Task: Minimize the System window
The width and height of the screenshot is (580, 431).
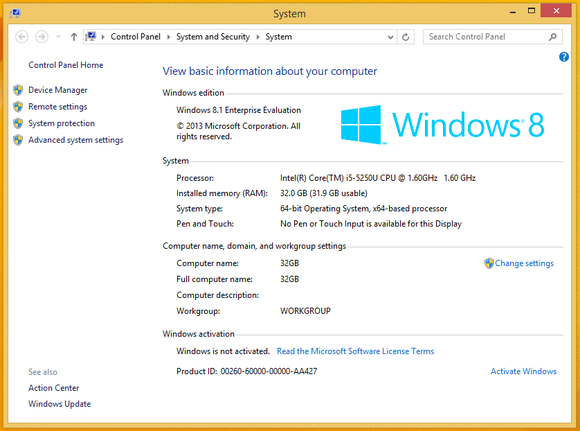Action: click(x=513, y=11)
